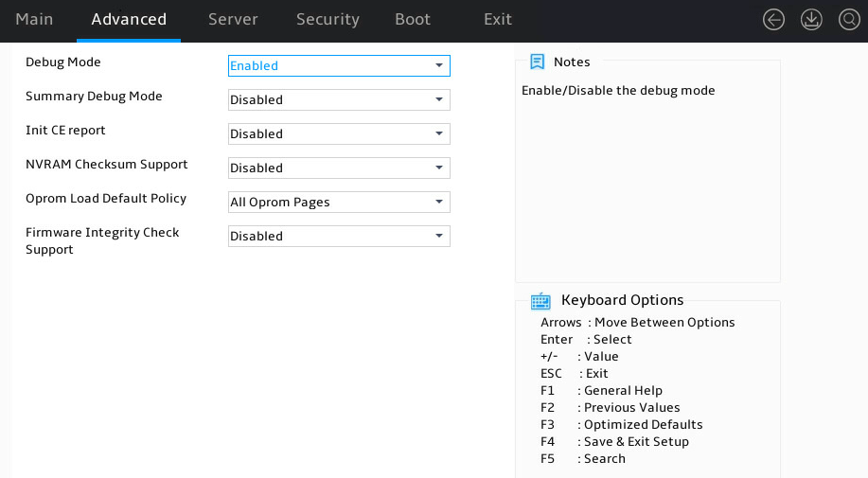Click the Debug Mode setting label
The width and height of the screenshot is (868, 478).
coord(63,62)
